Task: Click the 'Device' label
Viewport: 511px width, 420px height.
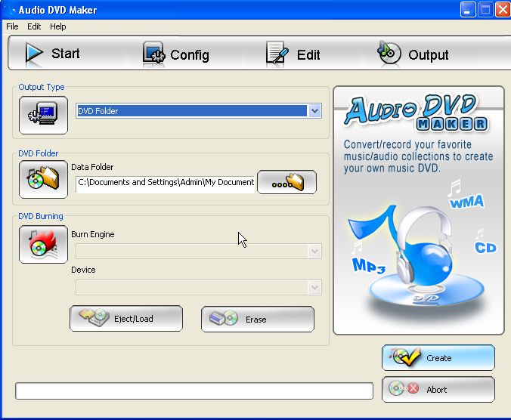Action: [x=83, y=270]
